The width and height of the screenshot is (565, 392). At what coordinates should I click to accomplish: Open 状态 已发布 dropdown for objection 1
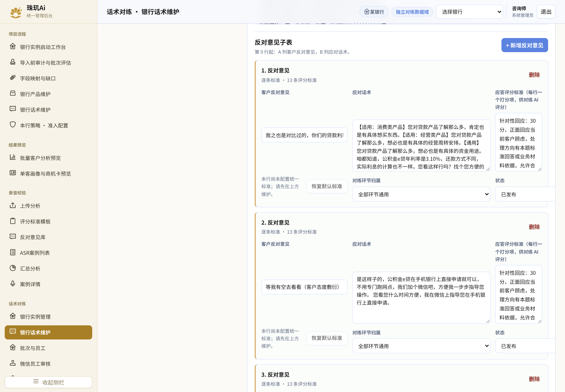point(525,194)
